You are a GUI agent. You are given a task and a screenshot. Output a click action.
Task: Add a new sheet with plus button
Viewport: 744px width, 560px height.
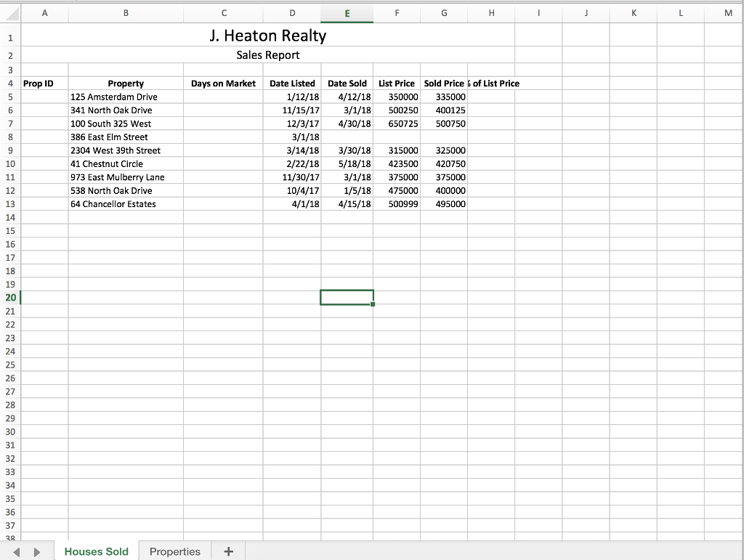click(x=228, y=551)
